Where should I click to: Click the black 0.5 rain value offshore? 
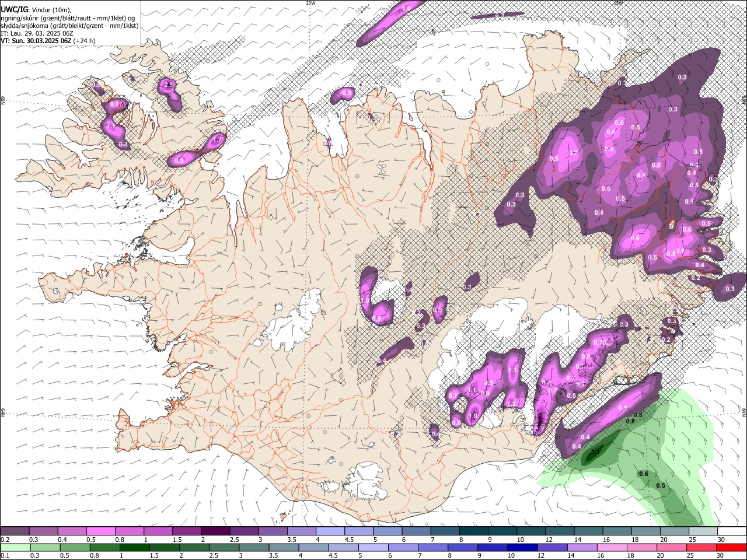(x=661, y=485)
